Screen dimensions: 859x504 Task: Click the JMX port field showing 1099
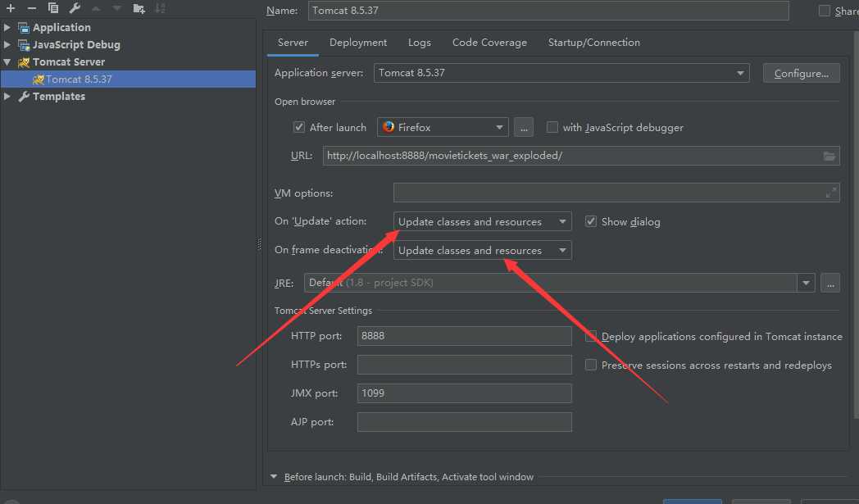point(465,393)
